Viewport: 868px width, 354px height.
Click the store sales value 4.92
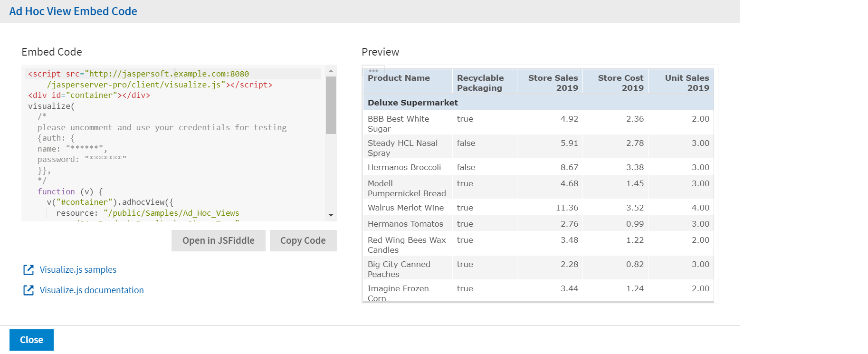coord(569,119)
